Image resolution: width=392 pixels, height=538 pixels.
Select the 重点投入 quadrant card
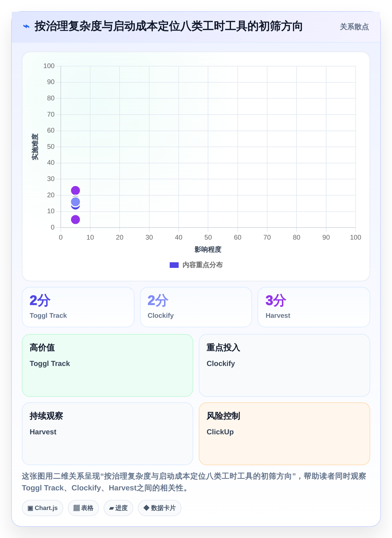pyautogui.click(x=284, y=365)
